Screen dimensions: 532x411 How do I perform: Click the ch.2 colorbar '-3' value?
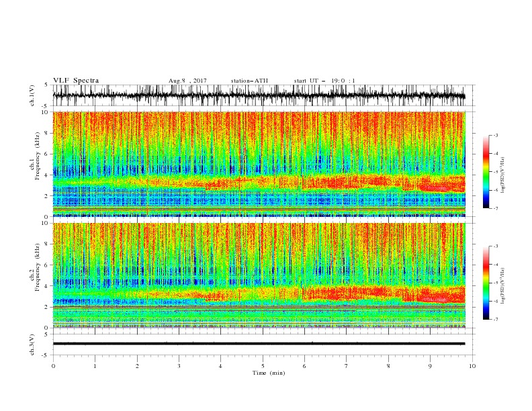point(495,246)
